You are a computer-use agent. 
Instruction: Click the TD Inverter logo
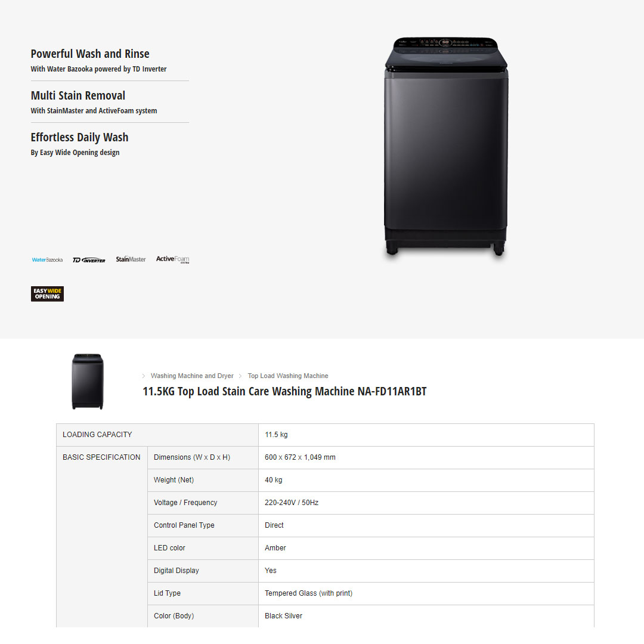tap(89, 260)
